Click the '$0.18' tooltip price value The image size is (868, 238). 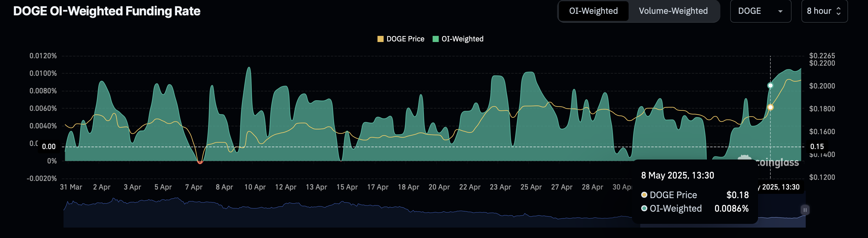(x=738, y=195)
